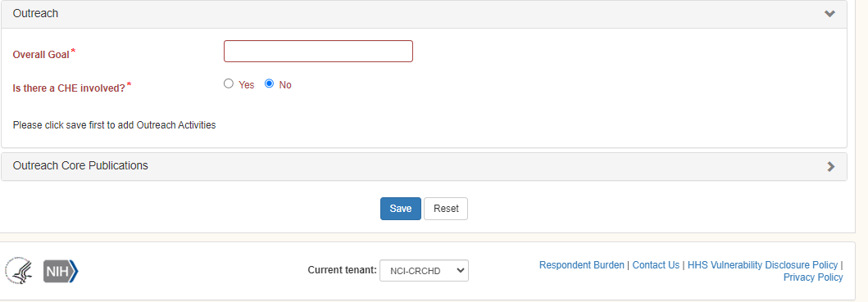The width and height of the screenshot is (868, 302).
Task: Open the HHS Vulnerability Disclosure Policy link
Action: pyautogui.click(x=763, y=265)
